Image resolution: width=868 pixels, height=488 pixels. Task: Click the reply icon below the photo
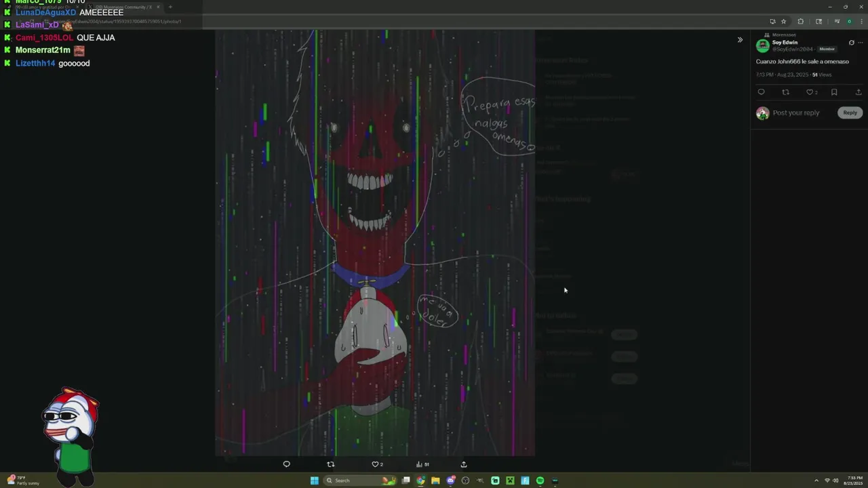coord(286,464)
